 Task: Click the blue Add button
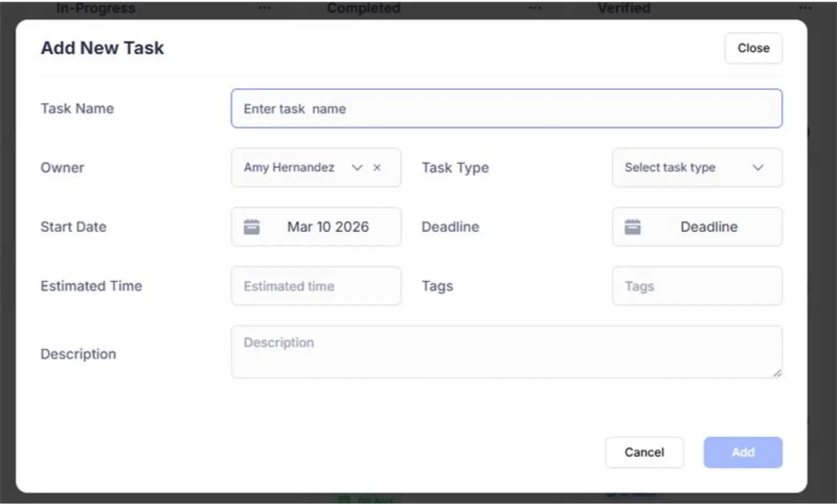(743, 452)
